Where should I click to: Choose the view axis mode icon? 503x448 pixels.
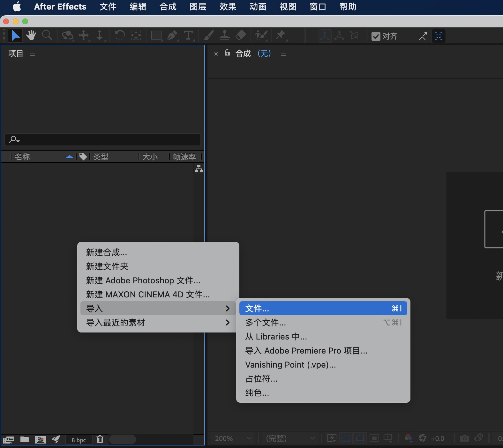coord(354,36)
